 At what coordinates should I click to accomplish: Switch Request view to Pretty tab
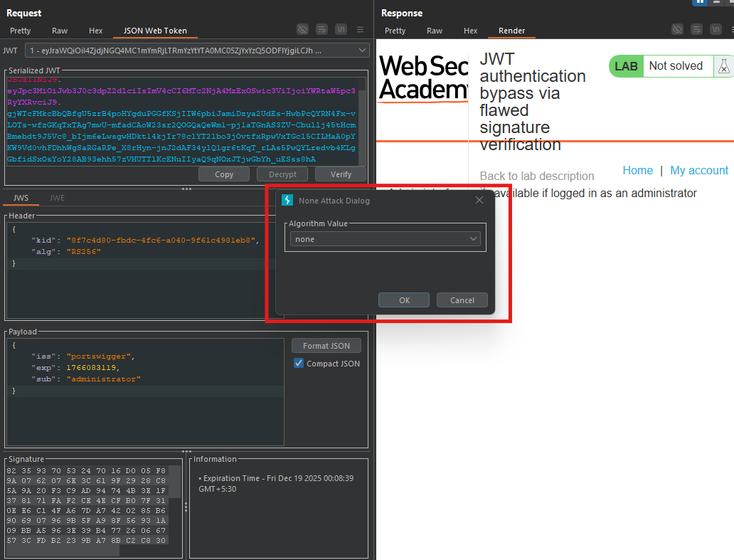(21, 31)
